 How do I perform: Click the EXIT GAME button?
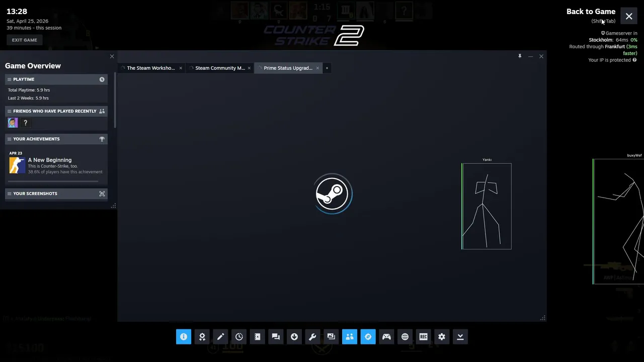click(25, 40)
